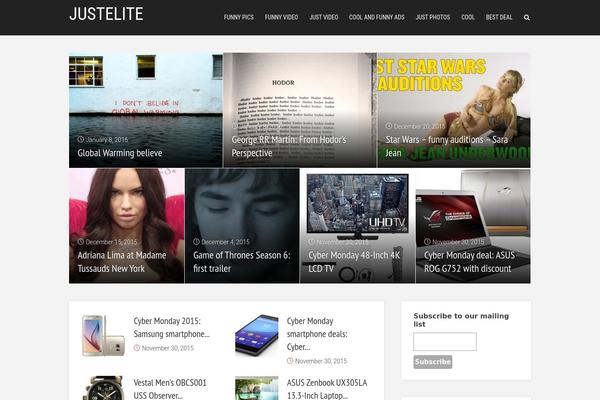Image resolution: width=600 pixels, height=400 pixels.
Task: Open the Global Warming believe article tile
Action: (146, 110)
